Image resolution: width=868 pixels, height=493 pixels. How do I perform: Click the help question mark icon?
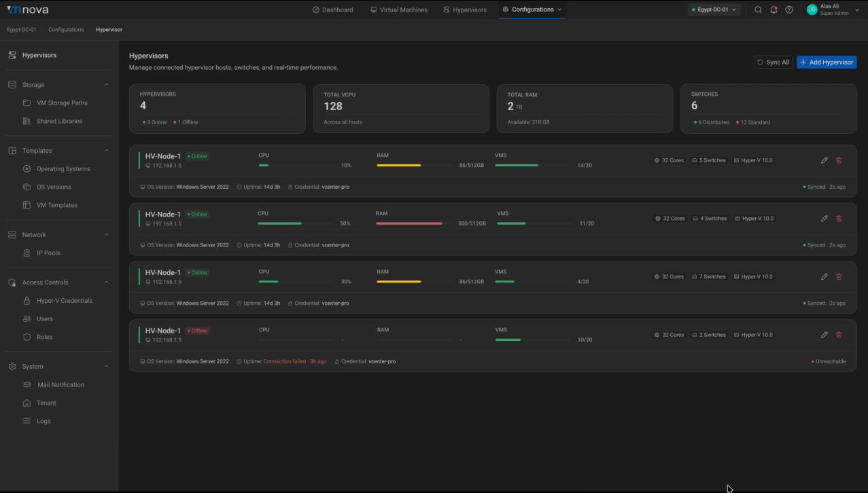pyautogui.click(x=788, y=10)
